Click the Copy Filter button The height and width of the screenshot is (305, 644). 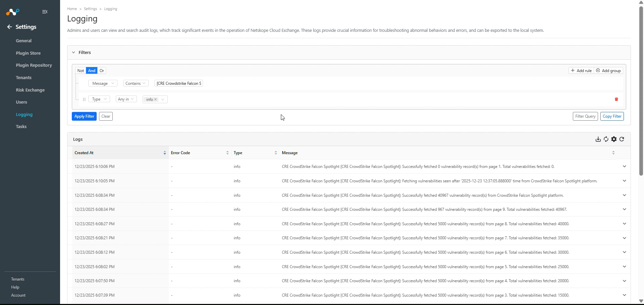(612, 116)
